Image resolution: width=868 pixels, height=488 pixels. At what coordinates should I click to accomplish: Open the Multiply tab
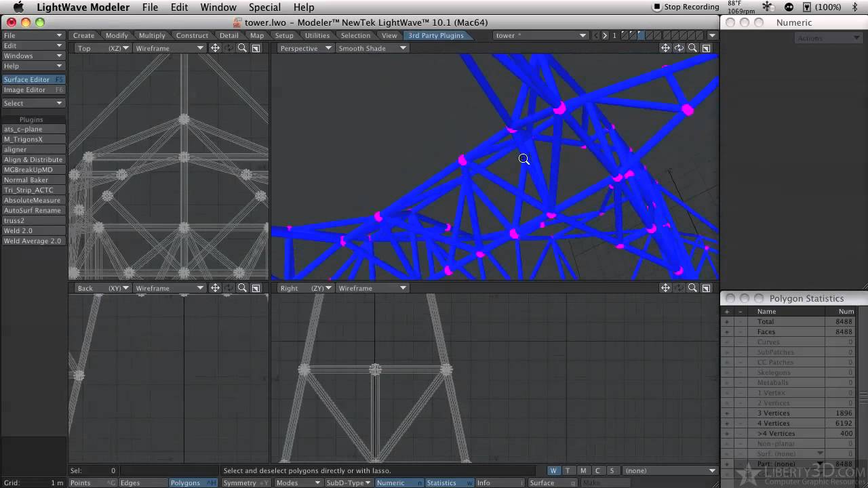(x=152, y=35)
